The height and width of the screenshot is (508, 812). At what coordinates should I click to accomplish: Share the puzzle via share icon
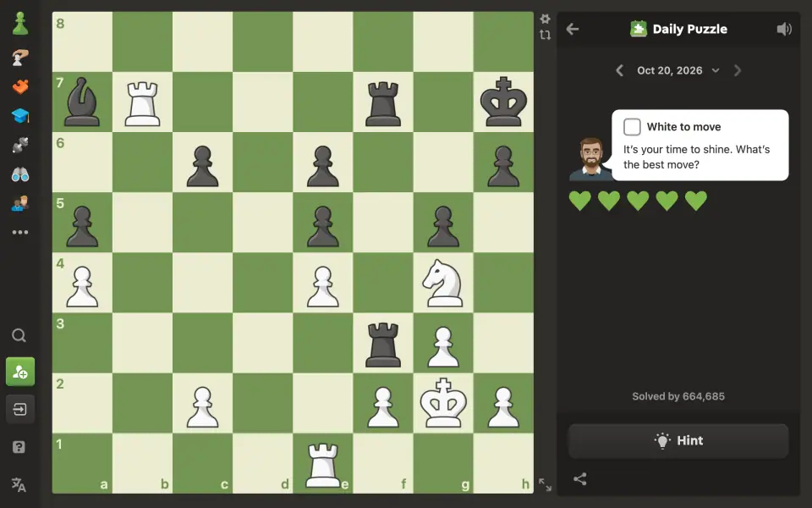580,479
